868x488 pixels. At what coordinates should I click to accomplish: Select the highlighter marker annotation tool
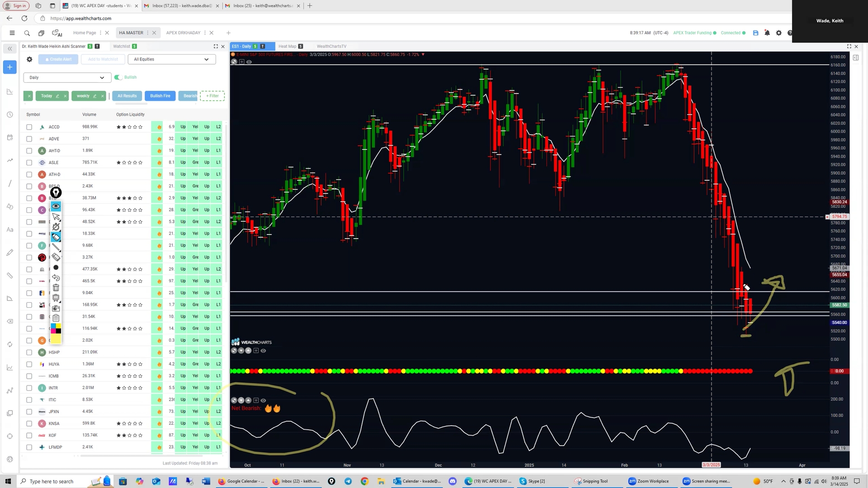[56, 237]
